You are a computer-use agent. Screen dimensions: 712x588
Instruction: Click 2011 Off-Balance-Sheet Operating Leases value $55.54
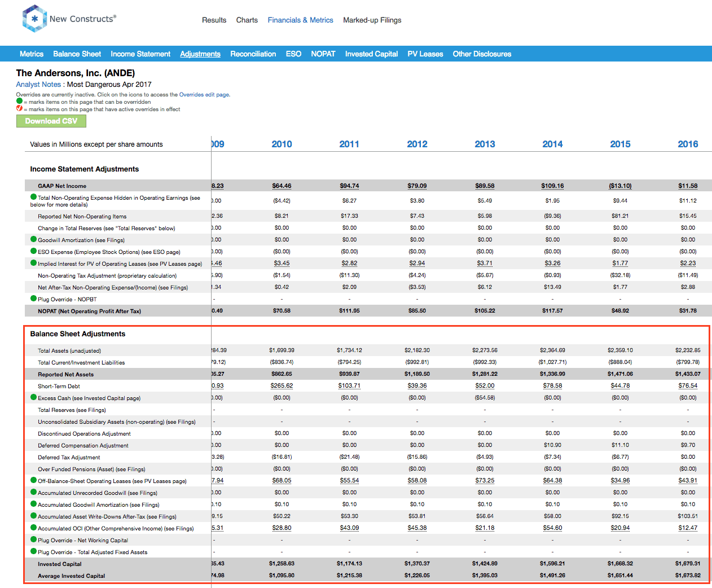pos(350,481)
